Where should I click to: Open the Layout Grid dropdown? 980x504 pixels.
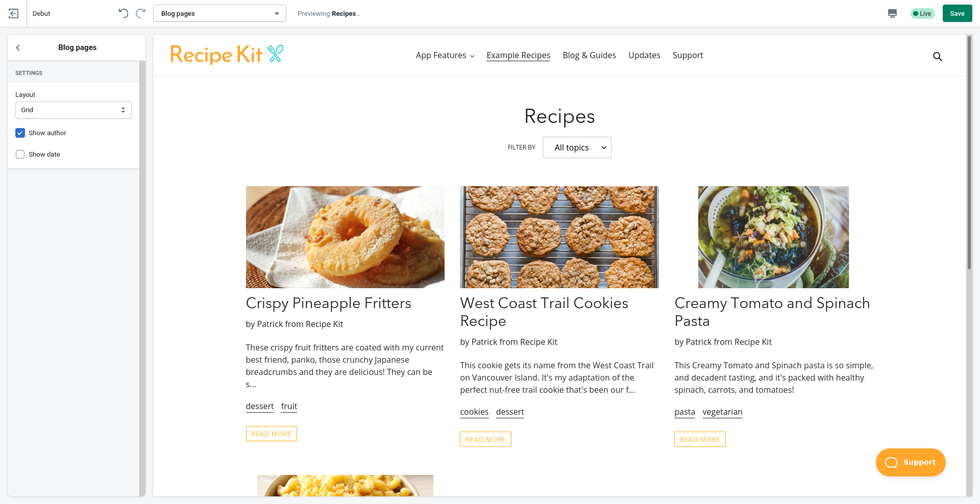tap(73, 110)
